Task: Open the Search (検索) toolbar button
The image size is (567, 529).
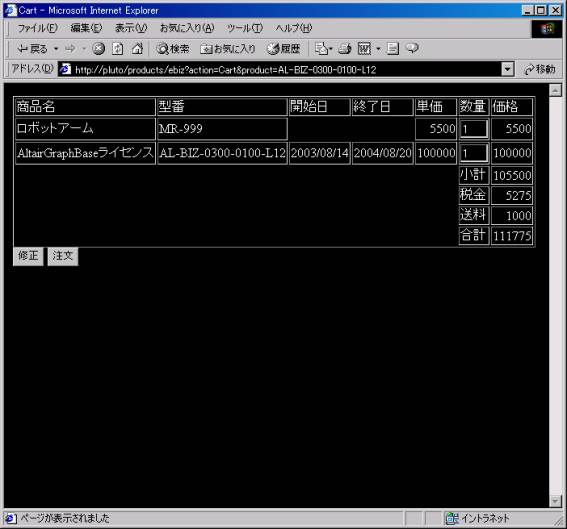Action: point(173,48)
